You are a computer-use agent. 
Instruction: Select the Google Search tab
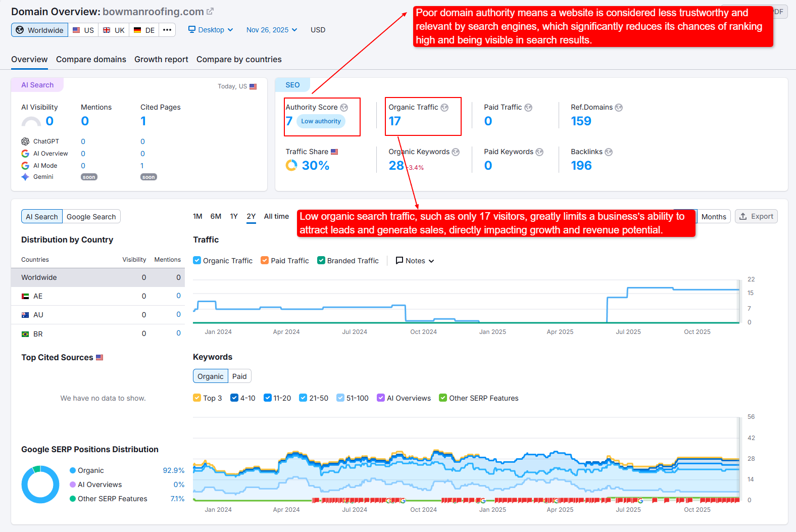(91, 217)
